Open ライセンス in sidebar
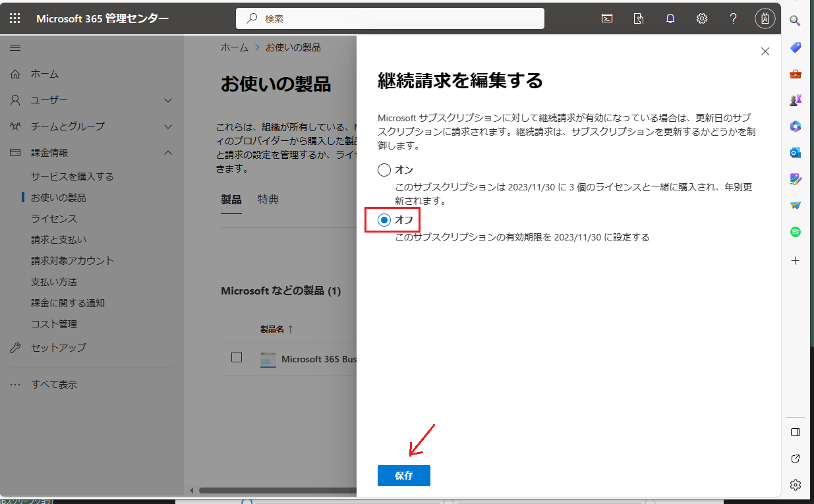 click(54, 219)
